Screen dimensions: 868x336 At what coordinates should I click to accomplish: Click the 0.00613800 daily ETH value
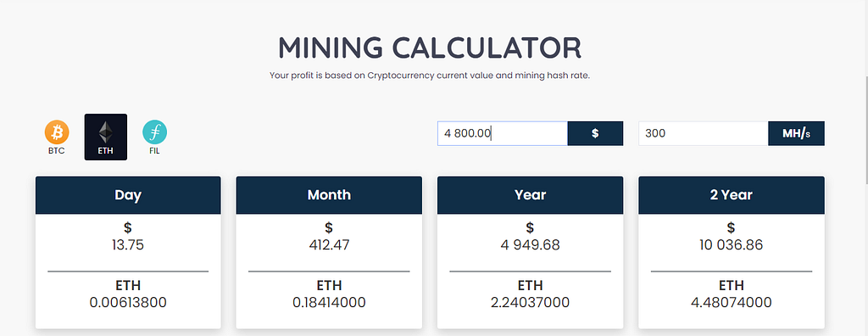point(128,303)
